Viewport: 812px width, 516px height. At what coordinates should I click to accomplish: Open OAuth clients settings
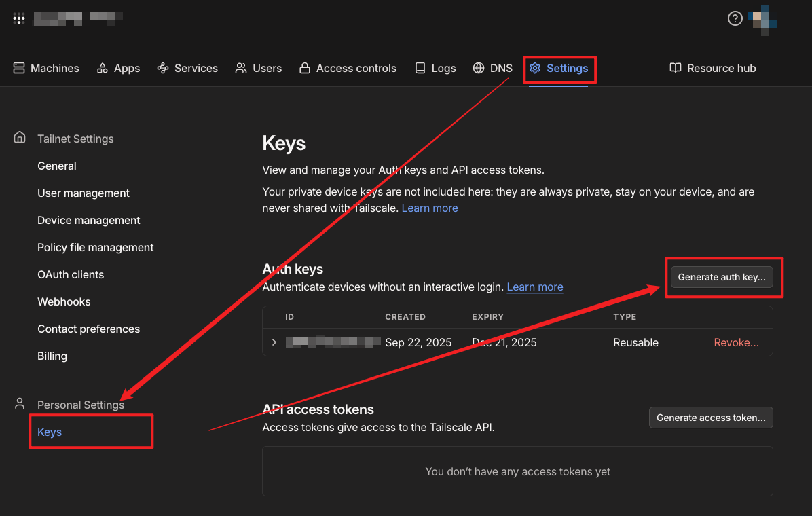click(x=71, y=274)
